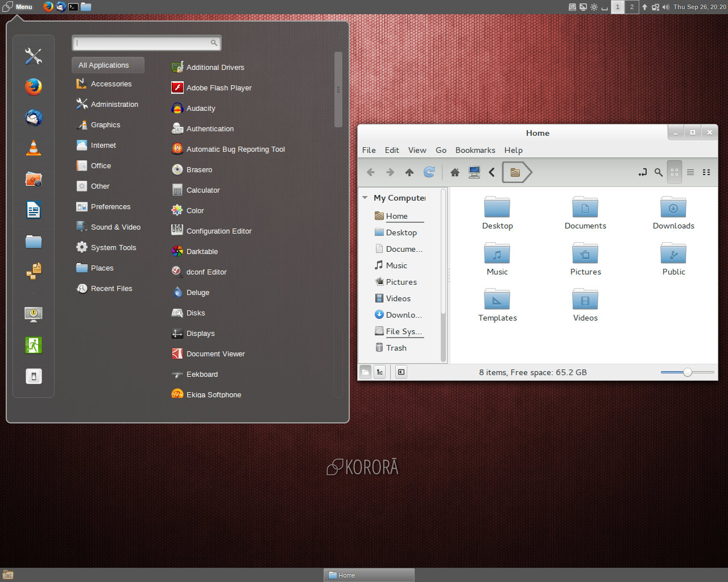Open the View menu in file manager

pos(417,150)
